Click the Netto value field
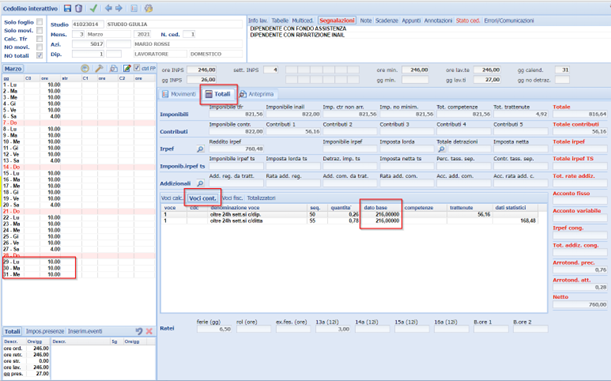The image size is (611, 381). point(580,305)
